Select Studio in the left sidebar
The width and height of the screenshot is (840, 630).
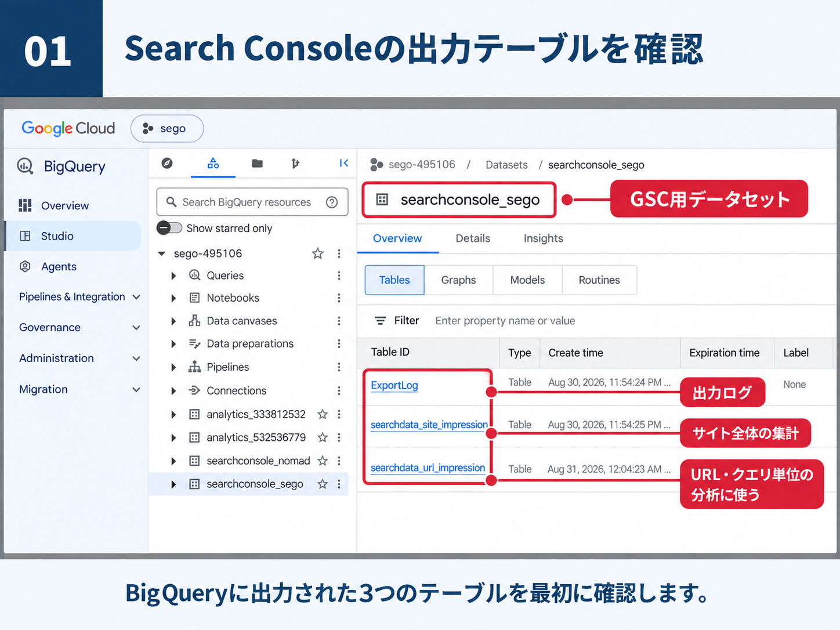pos(73,236)
